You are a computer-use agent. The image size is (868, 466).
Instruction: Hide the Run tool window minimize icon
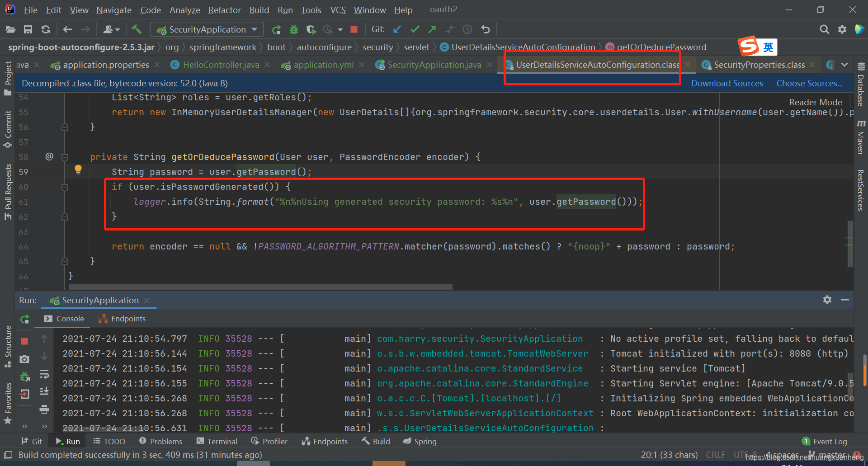tap(844, 300)
